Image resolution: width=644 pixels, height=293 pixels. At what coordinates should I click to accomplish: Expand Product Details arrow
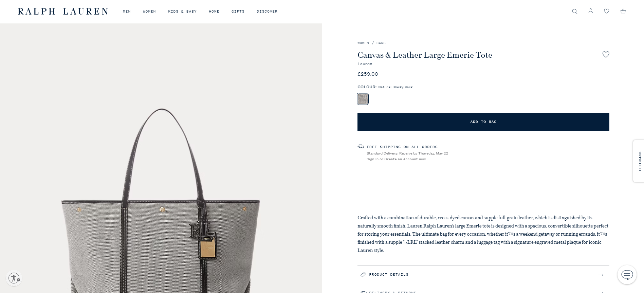[x=601, y=275]
